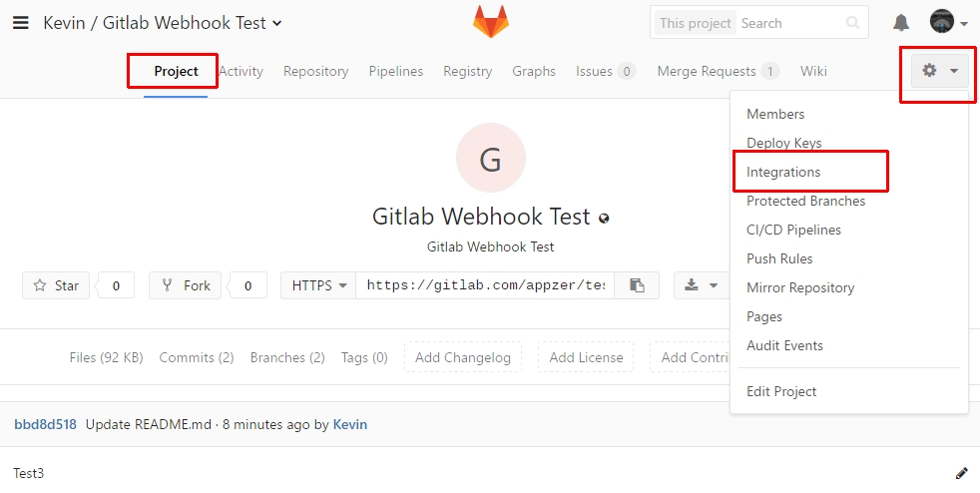Click the search magnifier icon
This screenshot has height=493, width=980.
[852, 23]
